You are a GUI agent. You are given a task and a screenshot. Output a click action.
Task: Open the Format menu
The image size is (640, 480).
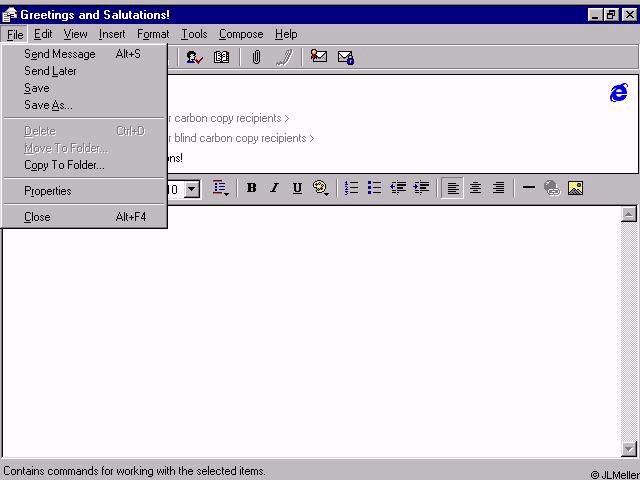pos(153,34)
